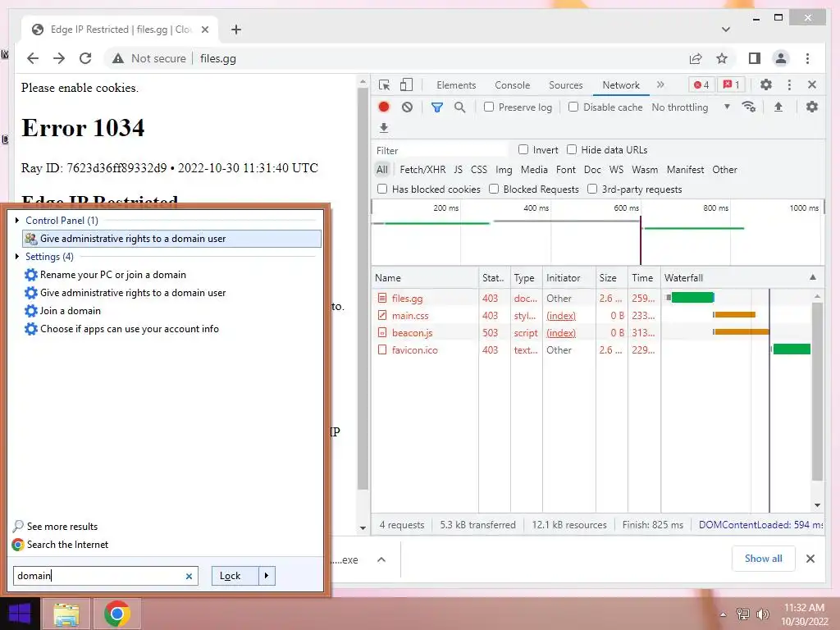
Task: Click the 1 issue flag badge
Action: (x=731, y=84)
